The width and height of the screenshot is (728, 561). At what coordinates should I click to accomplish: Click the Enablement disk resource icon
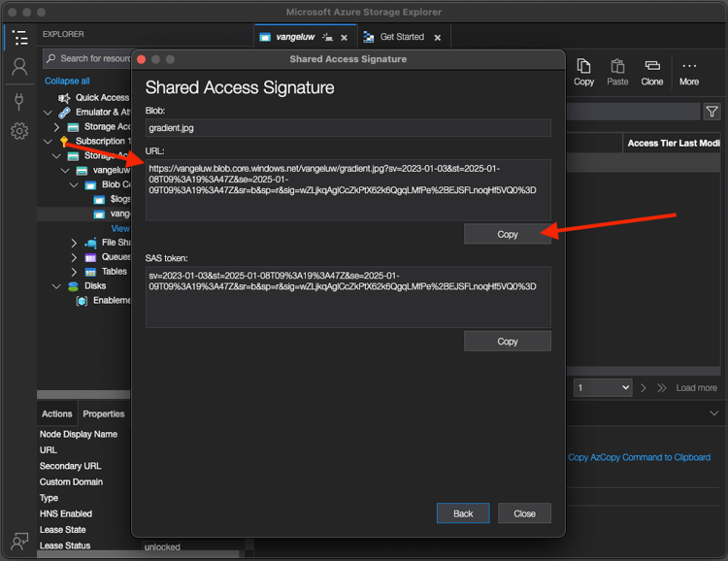tap(82, 301)
